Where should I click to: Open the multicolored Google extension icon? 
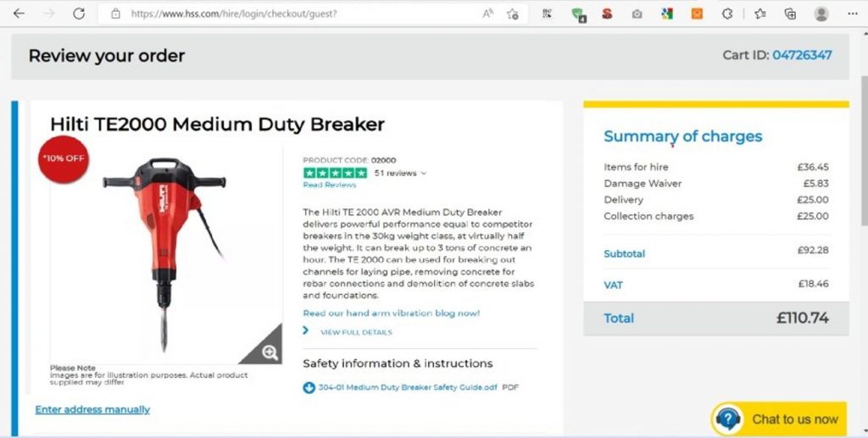pos(667,14)
